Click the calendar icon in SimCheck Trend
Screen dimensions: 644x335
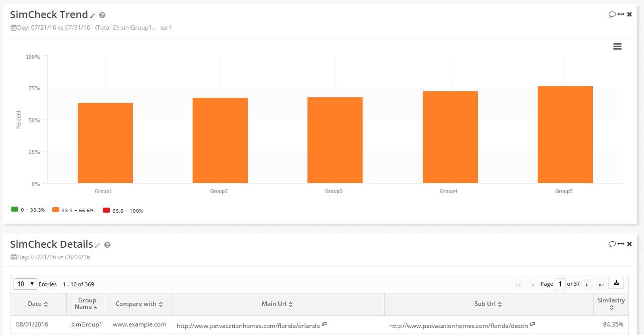point(14,28)
